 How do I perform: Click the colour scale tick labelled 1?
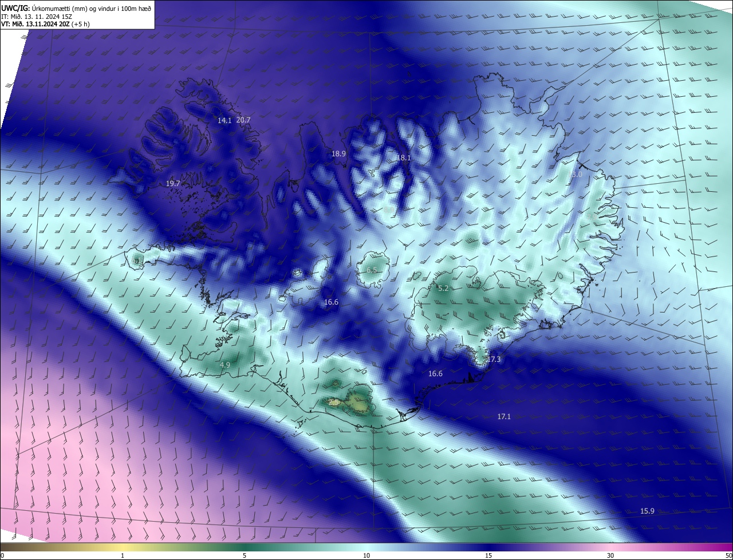(x=123, y=555)
